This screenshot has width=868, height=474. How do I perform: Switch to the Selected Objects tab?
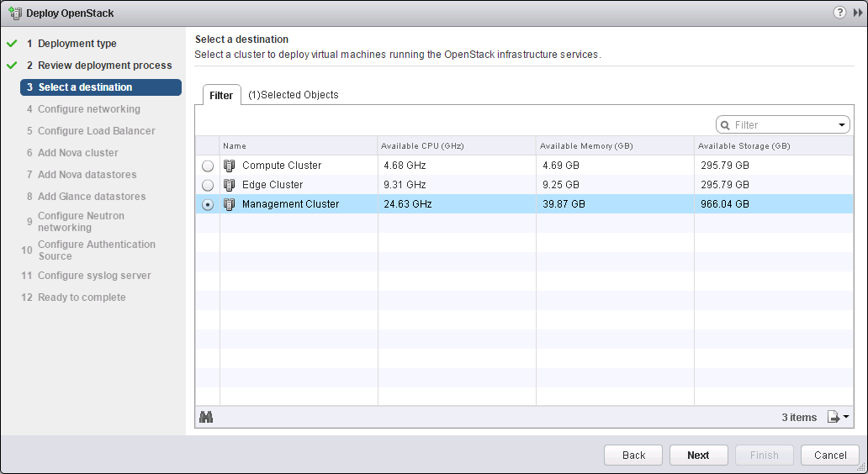(294, 95)
